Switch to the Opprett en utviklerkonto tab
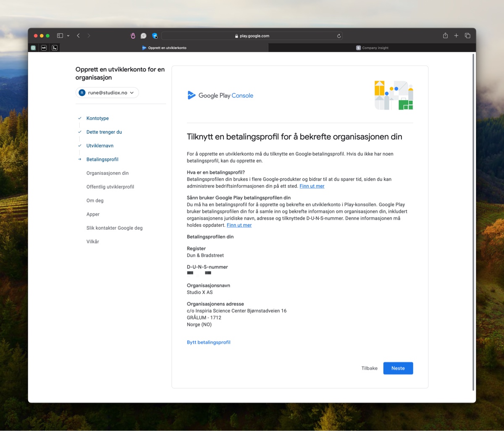 point(164,48)
